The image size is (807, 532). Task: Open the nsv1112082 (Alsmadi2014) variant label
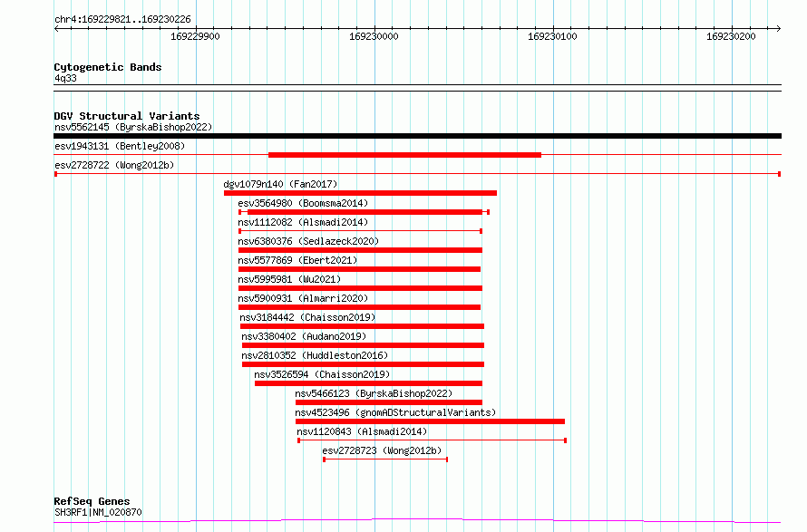pyautogui.click(x=303, y=222)
